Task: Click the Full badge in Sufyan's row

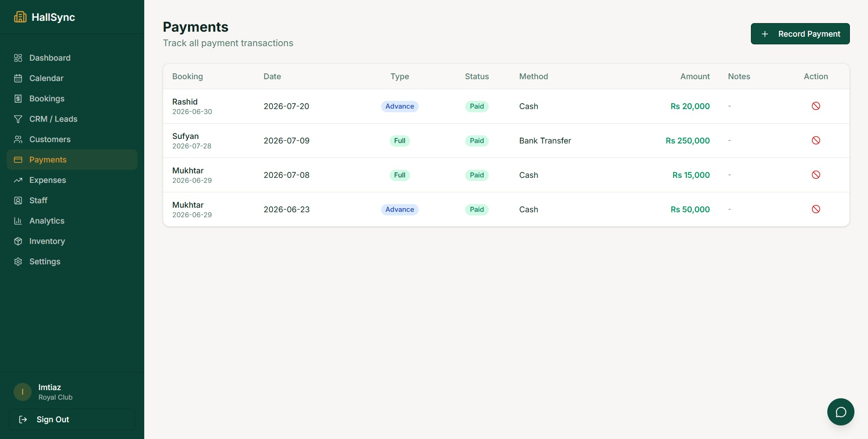Action: point(400,141)
